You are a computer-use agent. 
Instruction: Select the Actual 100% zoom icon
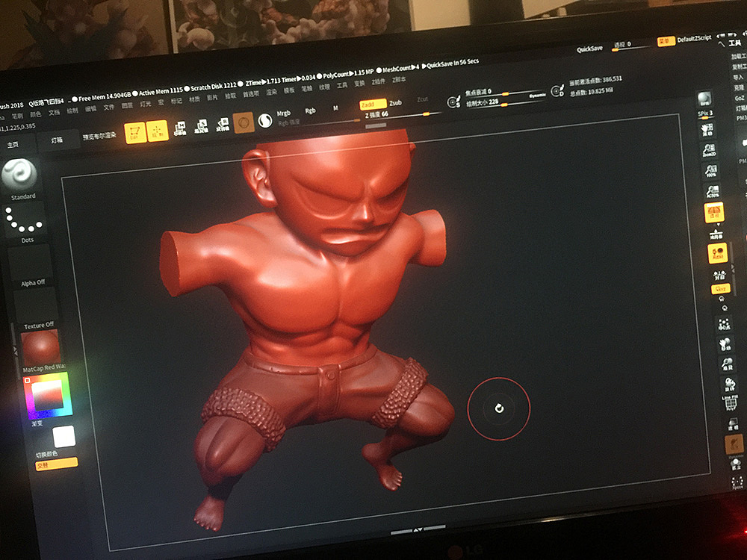[x=711, y=171]
